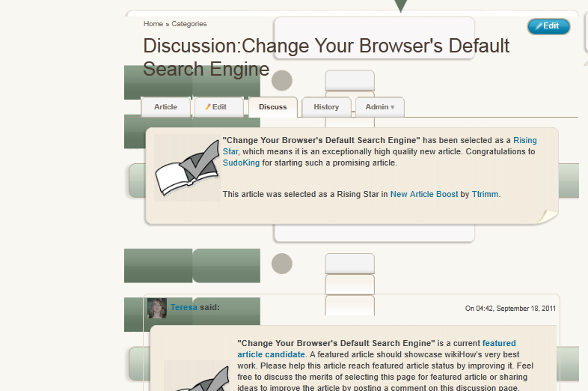
Task: Visit Ttrimm's user profile link
Action: pos(485,194)
